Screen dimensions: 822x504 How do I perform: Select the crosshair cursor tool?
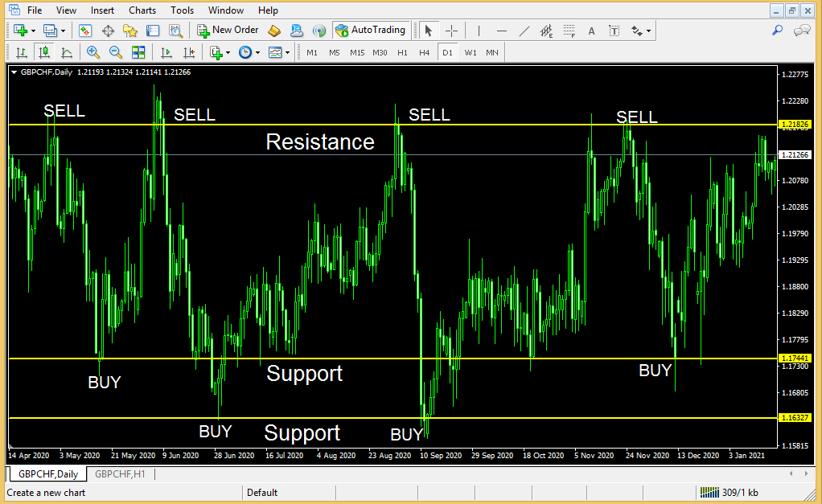[x=451, y=31]
